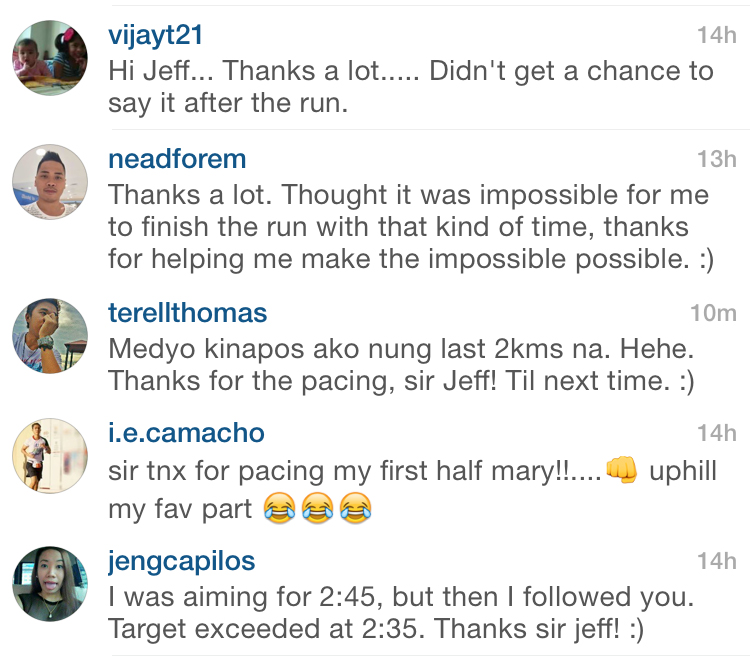Select the terellthomas username
The width and height of the screenshot is (750, 668).
coord(187,312)
